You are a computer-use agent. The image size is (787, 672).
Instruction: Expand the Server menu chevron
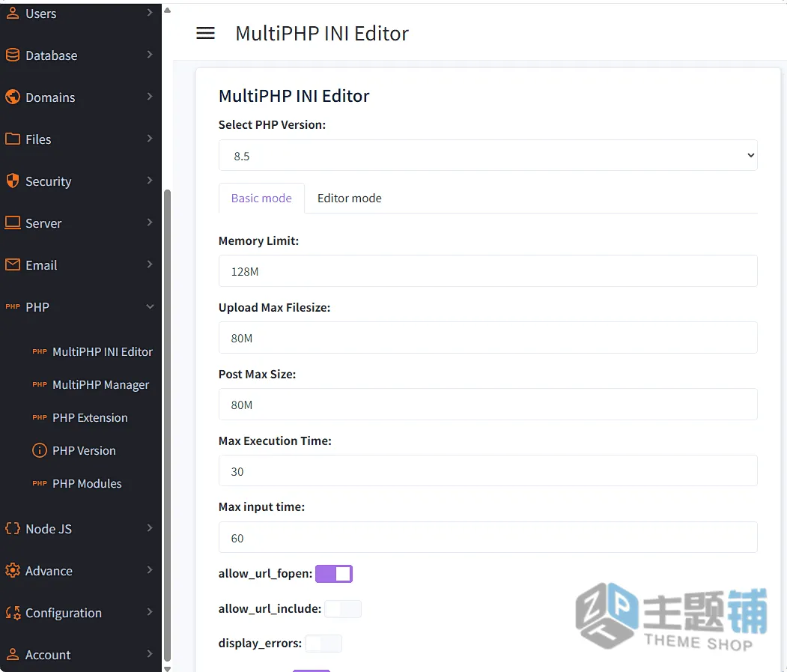click(x=150, y=222)
